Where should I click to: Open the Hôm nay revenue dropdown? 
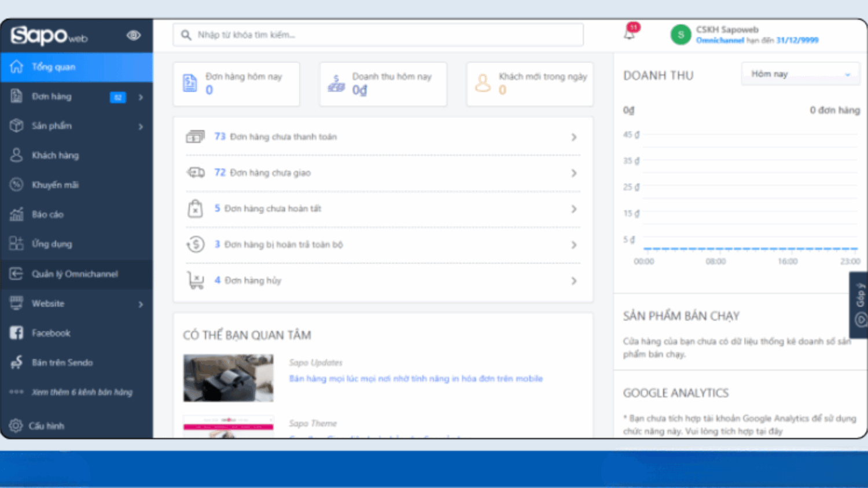pyautogui.click(x=800, y=74)
